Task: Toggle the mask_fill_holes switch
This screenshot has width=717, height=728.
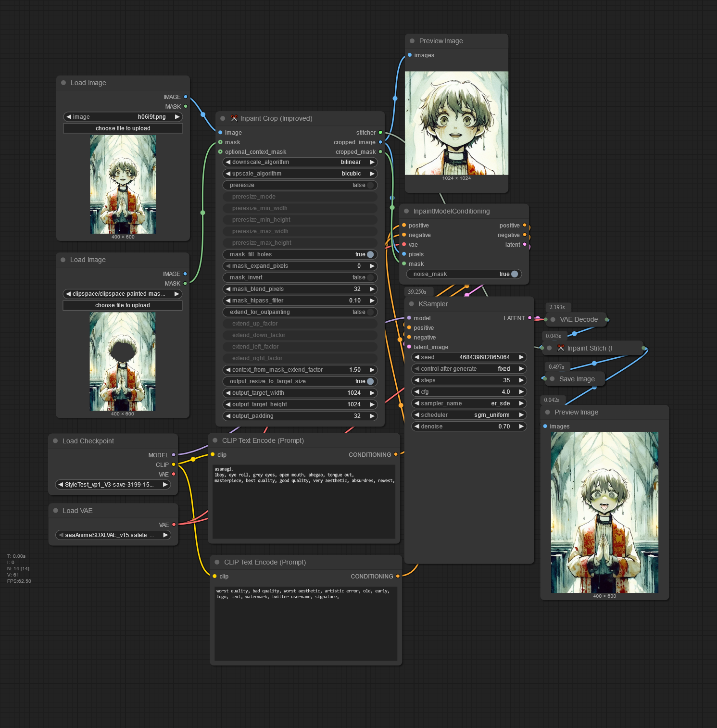Action: pyautogui.click(x=370, y=254)
